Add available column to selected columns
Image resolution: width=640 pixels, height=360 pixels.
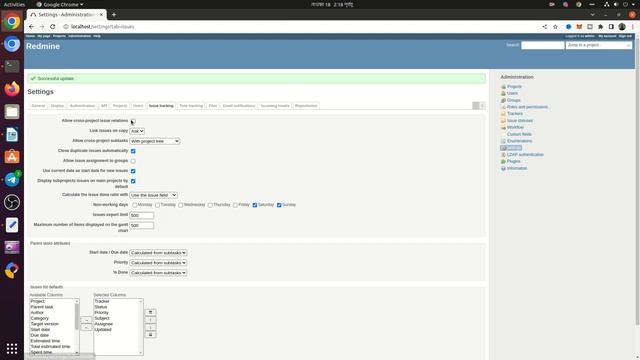click(x=86, y=320)
